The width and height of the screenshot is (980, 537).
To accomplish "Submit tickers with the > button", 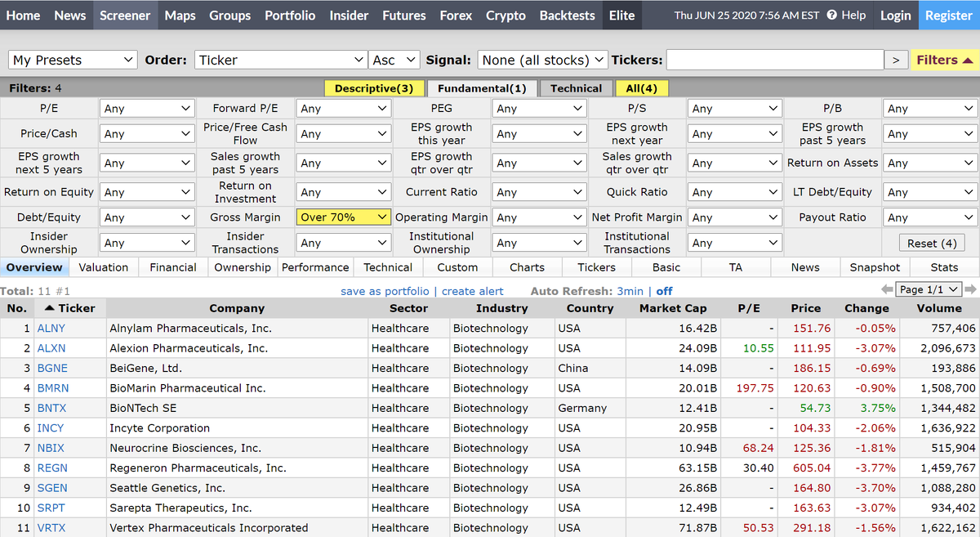I will coord(896,60).
